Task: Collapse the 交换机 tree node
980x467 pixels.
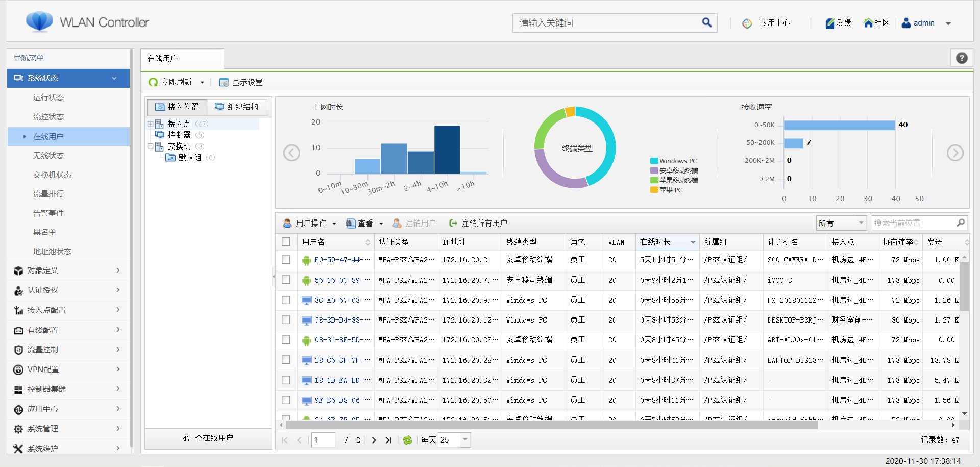Action: click(150, 146)
